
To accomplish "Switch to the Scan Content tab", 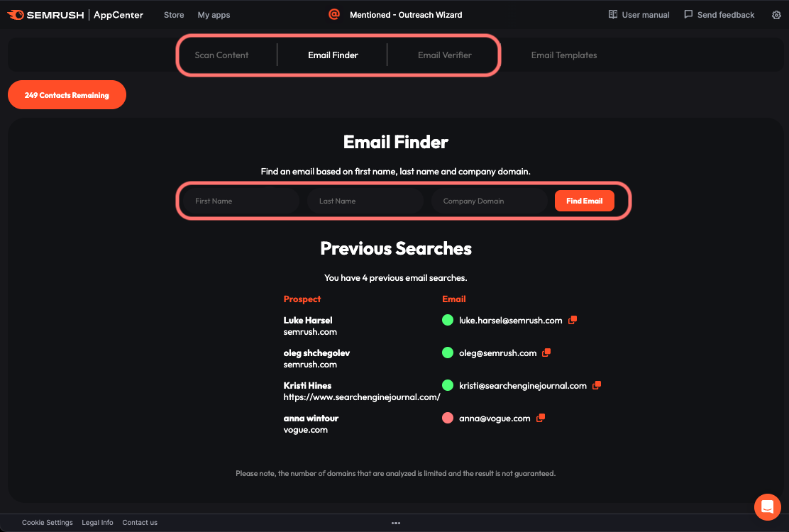I will pyautogui.click(x=221, y=55).
